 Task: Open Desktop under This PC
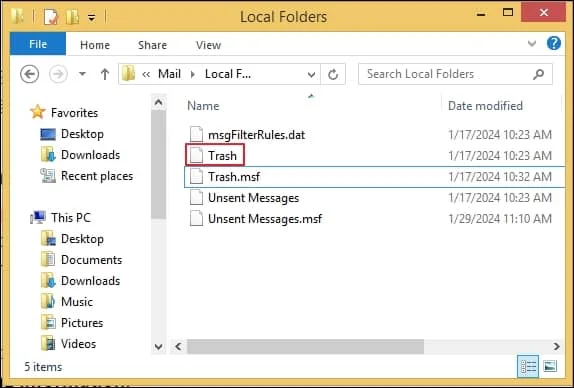[x=82, y=239]
